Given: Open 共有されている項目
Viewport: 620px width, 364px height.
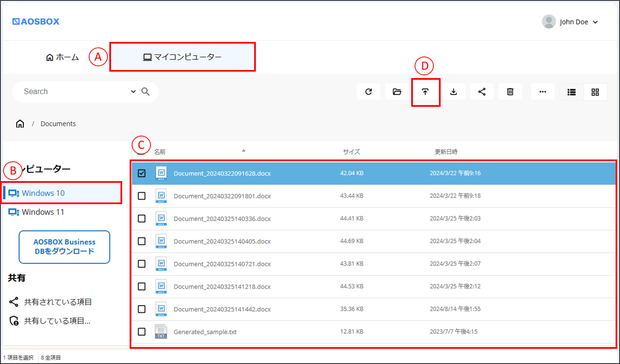Looking at the screenshot, I should 51,302.
